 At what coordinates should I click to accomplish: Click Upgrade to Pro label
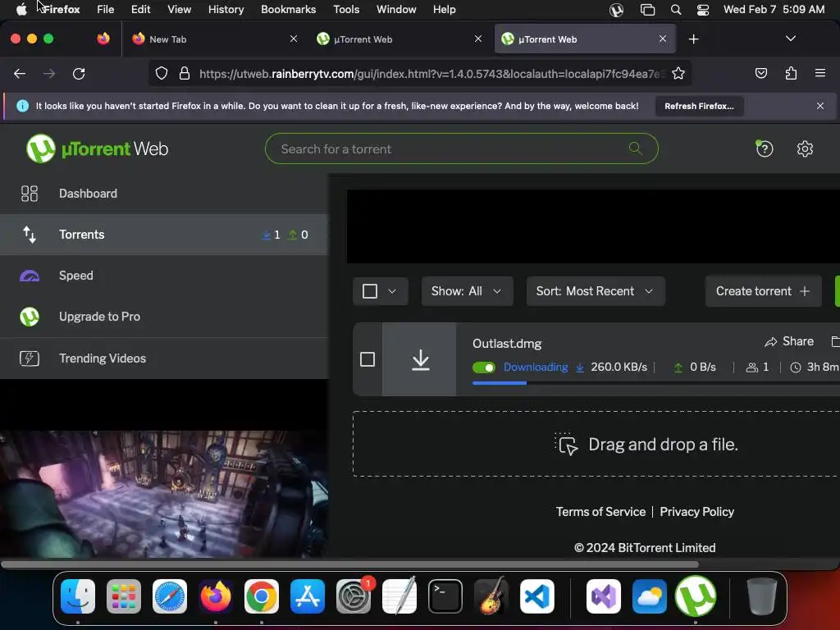pos(99,317)
